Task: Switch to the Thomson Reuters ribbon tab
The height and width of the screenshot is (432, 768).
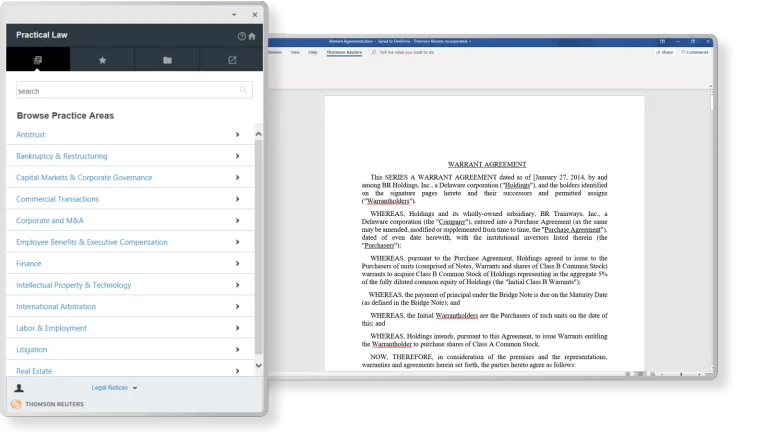Action: (x=343, y=52)
